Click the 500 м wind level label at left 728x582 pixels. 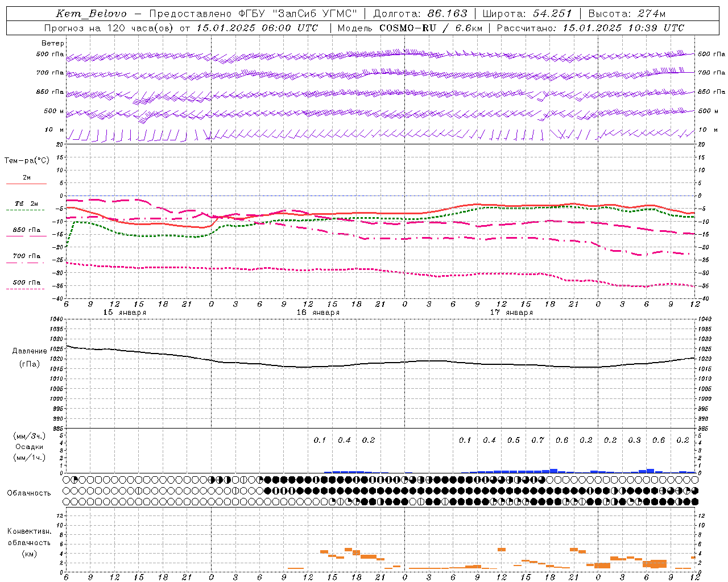click(x=54, y=111)
